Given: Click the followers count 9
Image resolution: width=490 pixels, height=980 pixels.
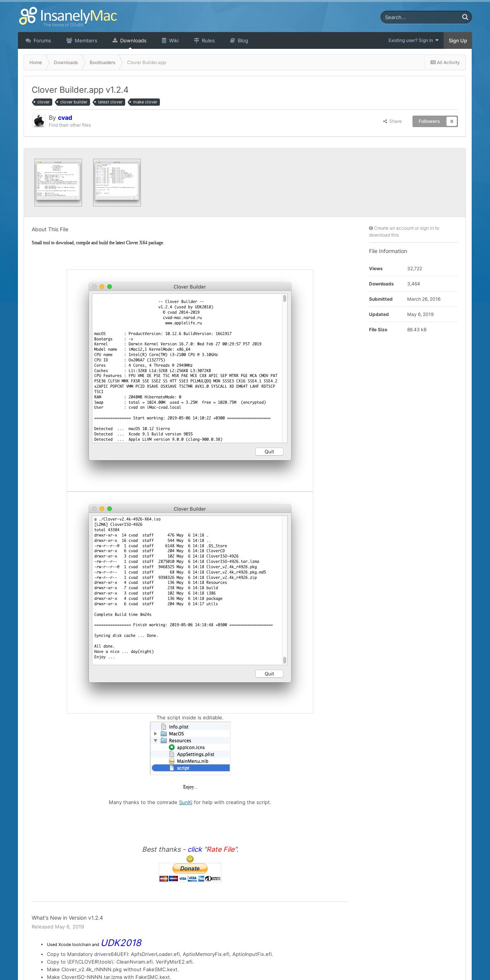Looking at the screenshot, I should (x=451, y=121).
